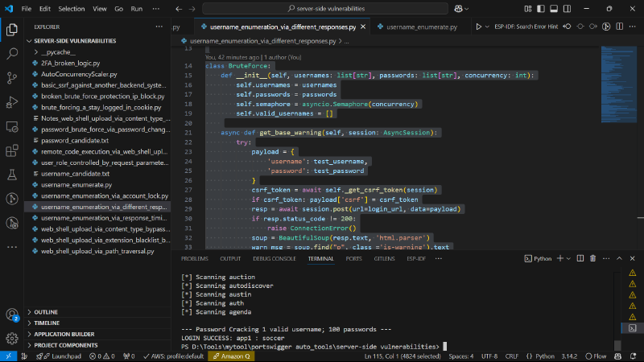Open 2FA_broken_logic.py in Explorer
The height and width of the screenshot is (362, 644).
coord(70,64)
